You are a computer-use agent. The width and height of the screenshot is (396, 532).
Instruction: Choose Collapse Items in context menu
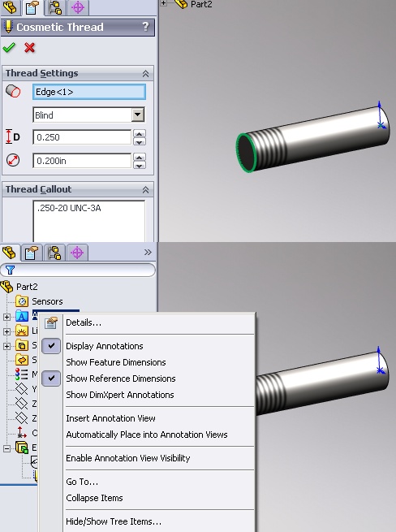tap(94, 498)
